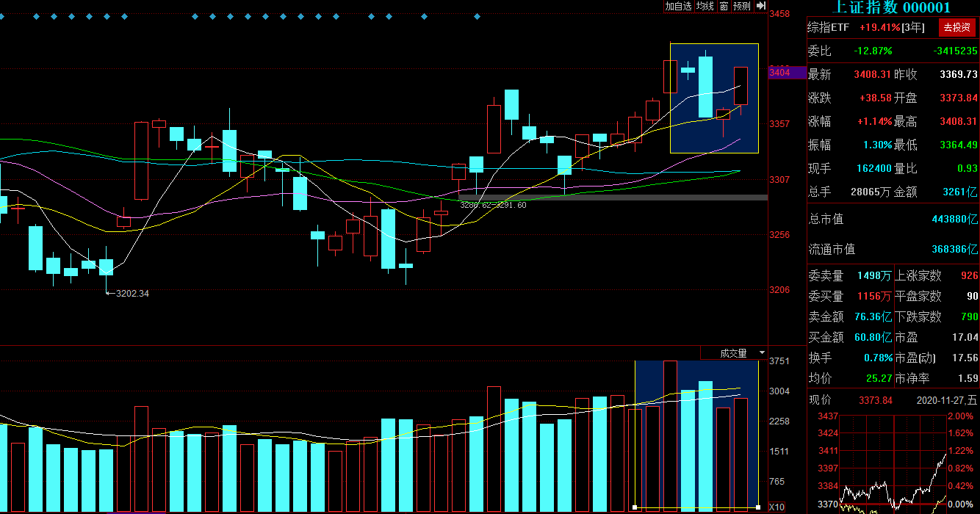Toggle the 窗 window option
The height and width of the screenshot is (514, 980).
click(x=724, y=6)
